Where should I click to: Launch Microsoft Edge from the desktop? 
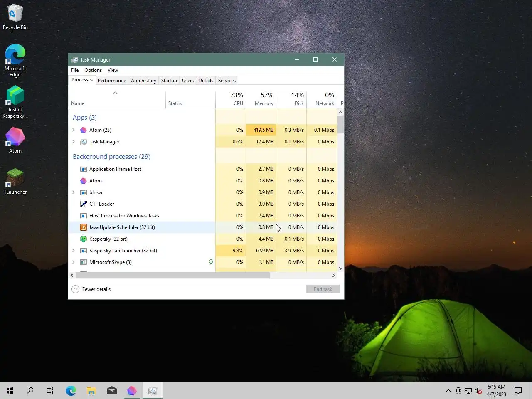click(x=15, y=61)
